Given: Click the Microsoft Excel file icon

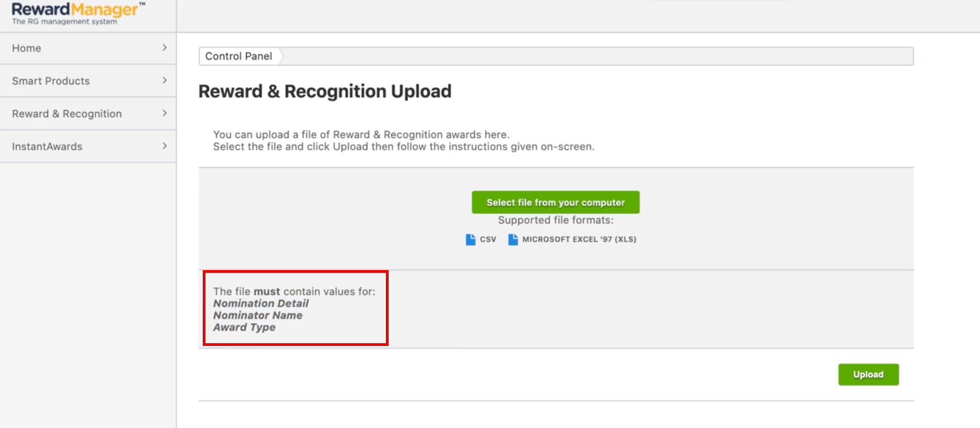Looking at the screenshot, I should pyautogui.click(x=513, y=239).
